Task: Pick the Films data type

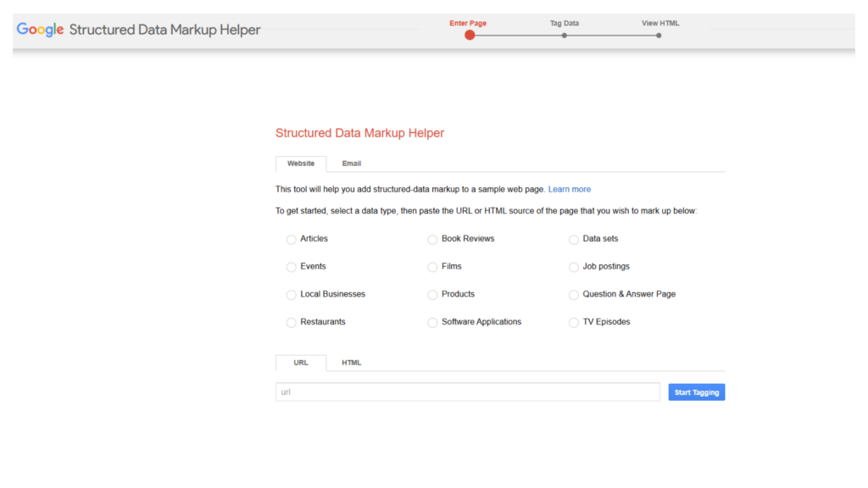Action: tap(432, 267)
